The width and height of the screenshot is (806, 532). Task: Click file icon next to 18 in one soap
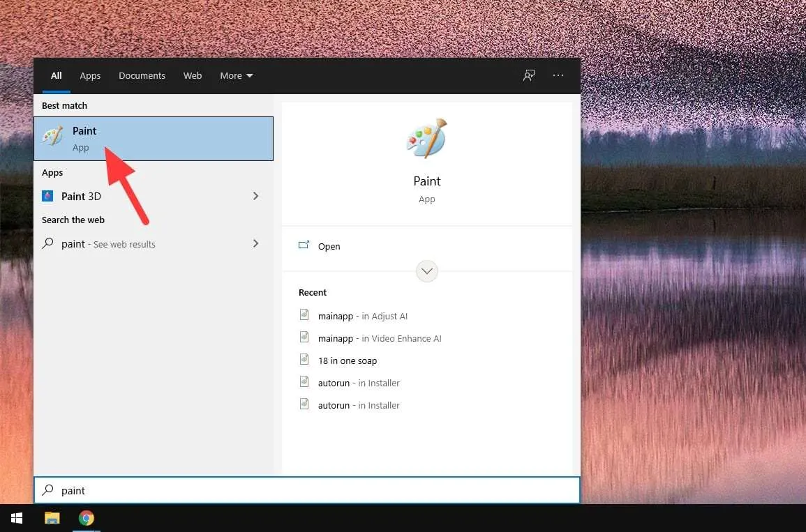304,360
